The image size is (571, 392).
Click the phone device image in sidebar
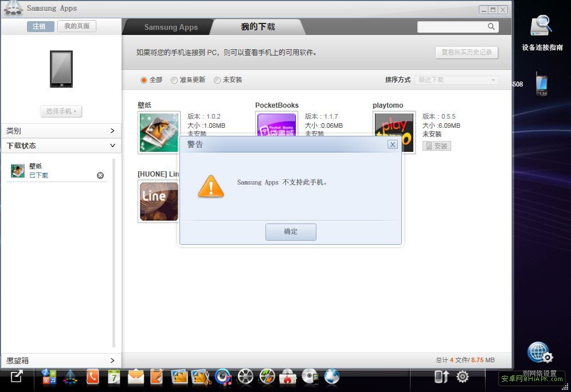coord(61,69)
